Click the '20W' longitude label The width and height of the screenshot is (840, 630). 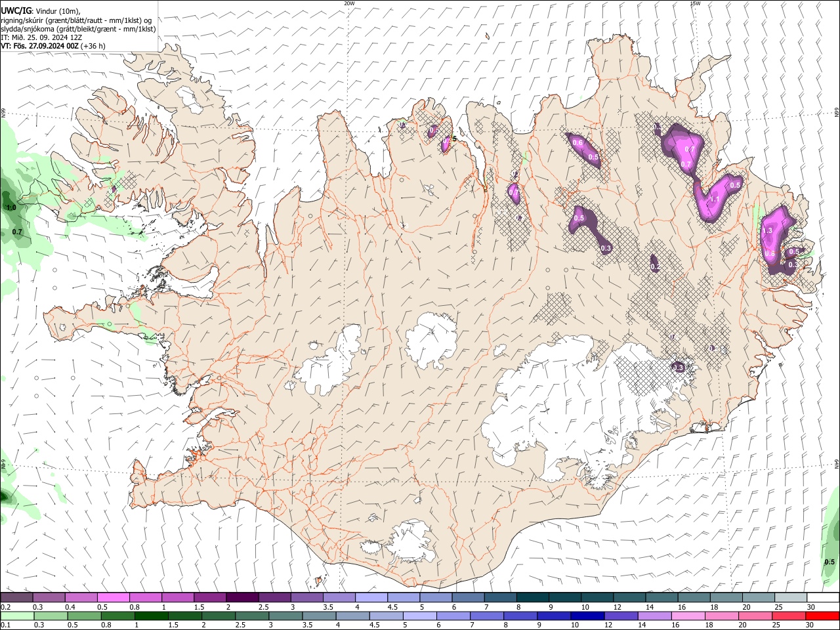click(x=349, y=3)
